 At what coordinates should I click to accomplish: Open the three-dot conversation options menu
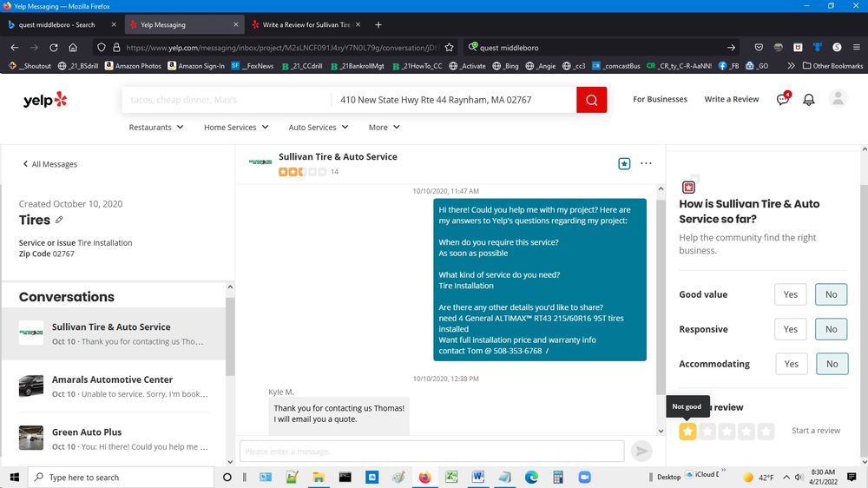tap(646, 163)
